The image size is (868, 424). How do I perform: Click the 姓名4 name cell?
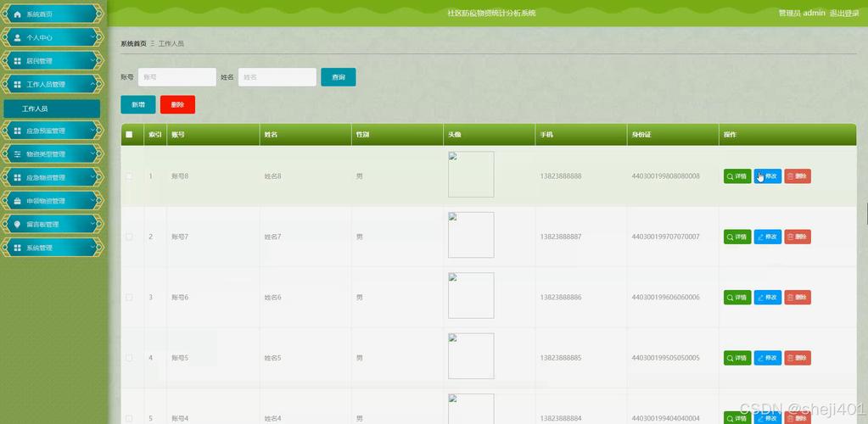273,418
